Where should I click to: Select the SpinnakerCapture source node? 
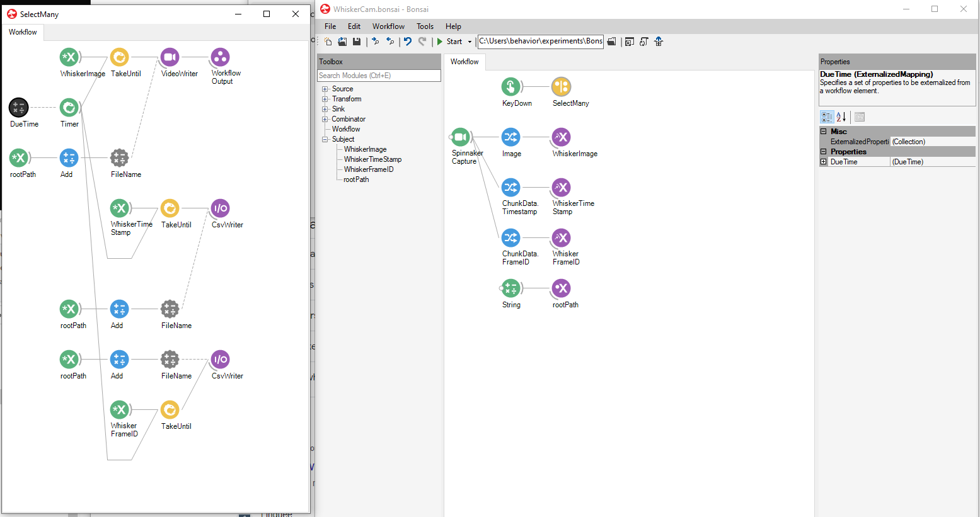pos(460,137)
